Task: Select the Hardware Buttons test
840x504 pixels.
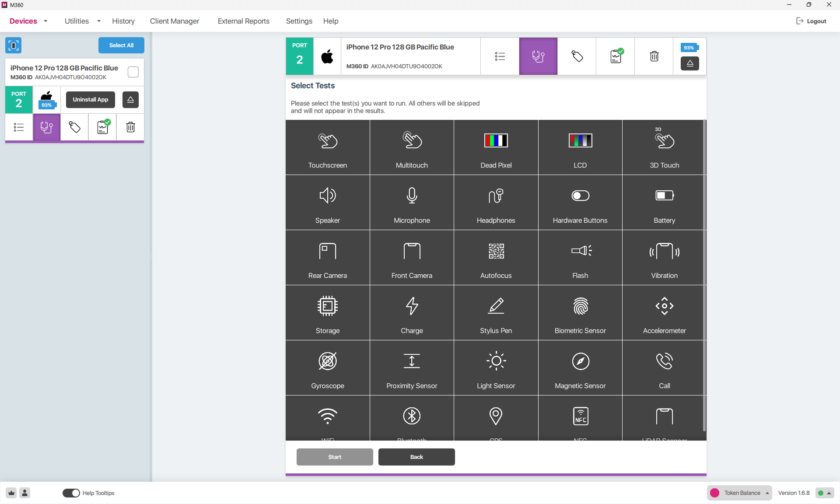Action: (x=580, y=203)
